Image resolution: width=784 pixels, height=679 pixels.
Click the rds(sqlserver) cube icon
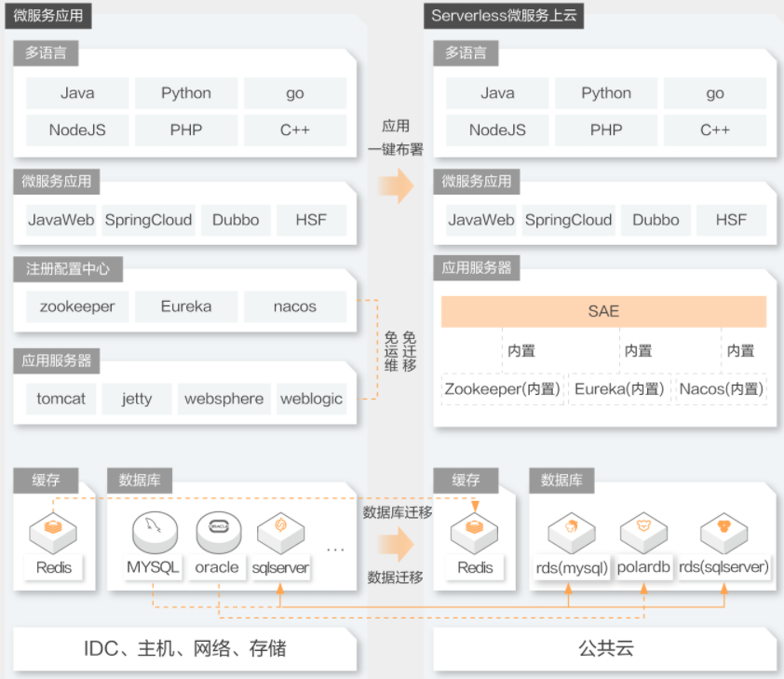(724, 533)
